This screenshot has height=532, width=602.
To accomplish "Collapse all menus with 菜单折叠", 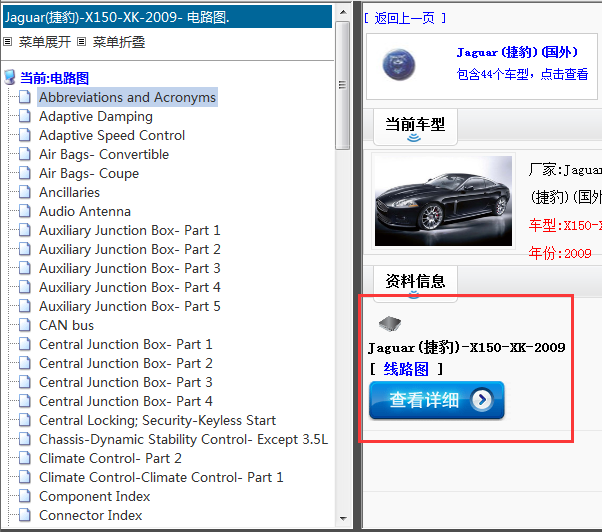I will pos(119,42).
